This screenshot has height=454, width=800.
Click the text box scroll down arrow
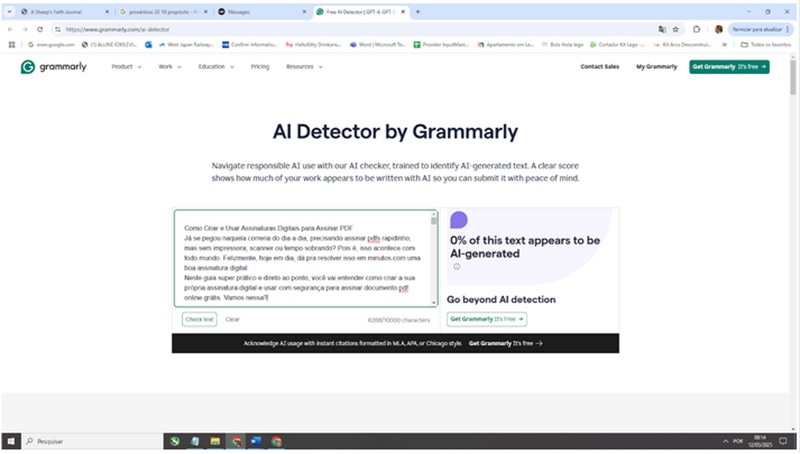[434, 302]
